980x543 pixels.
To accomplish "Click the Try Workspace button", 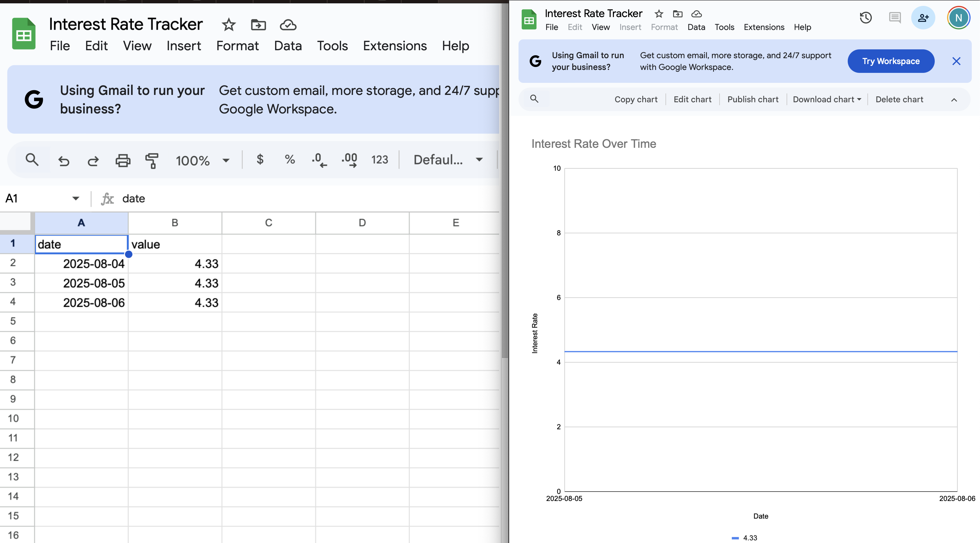I will coord(891,61).
